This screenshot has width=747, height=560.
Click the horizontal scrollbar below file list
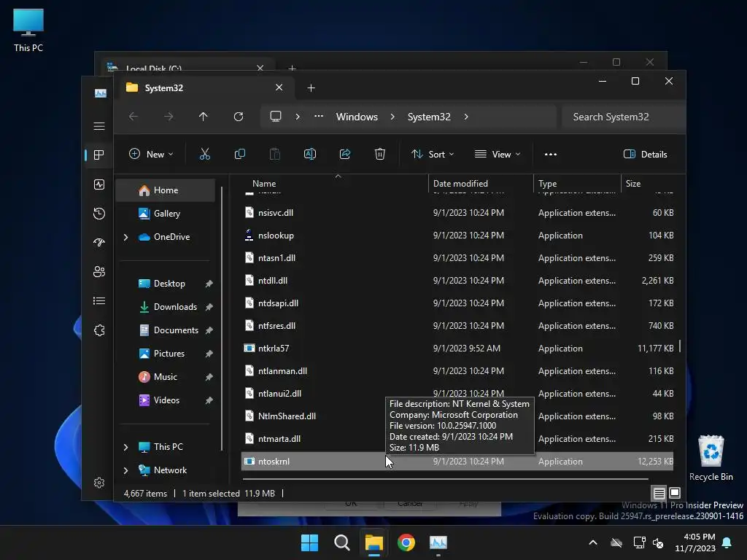(445, 478)
